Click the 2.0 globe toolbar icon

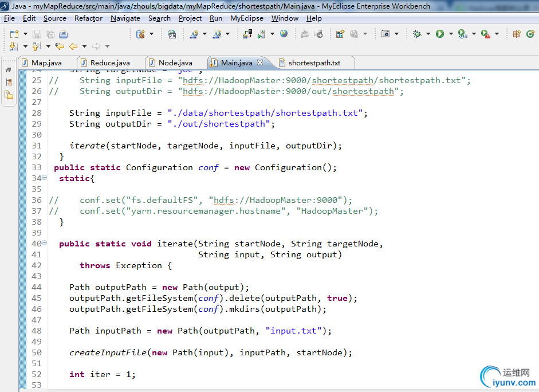click(172, 34)
